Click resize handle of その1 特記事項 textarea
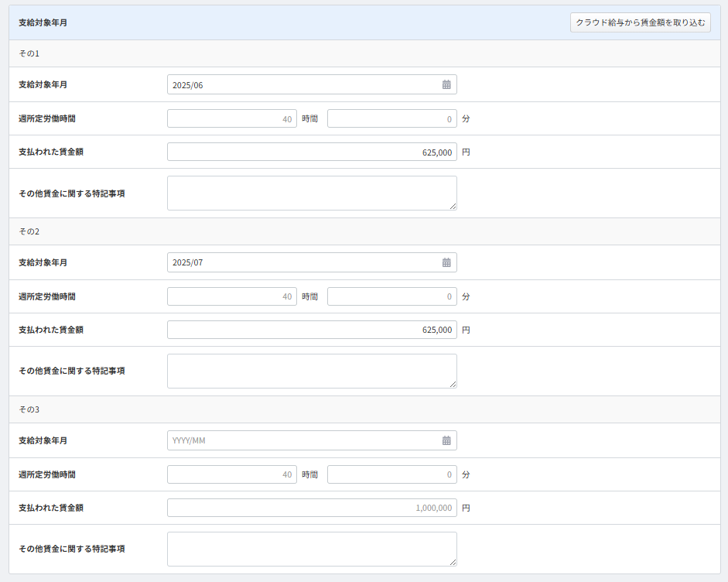Screen dimensions: 728x582 453,206
